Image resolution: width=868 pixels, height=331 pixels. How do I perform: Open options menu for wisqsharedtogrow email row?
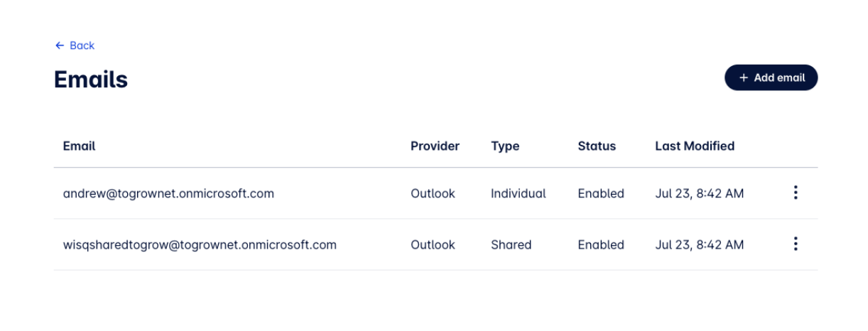click(795, 244)
